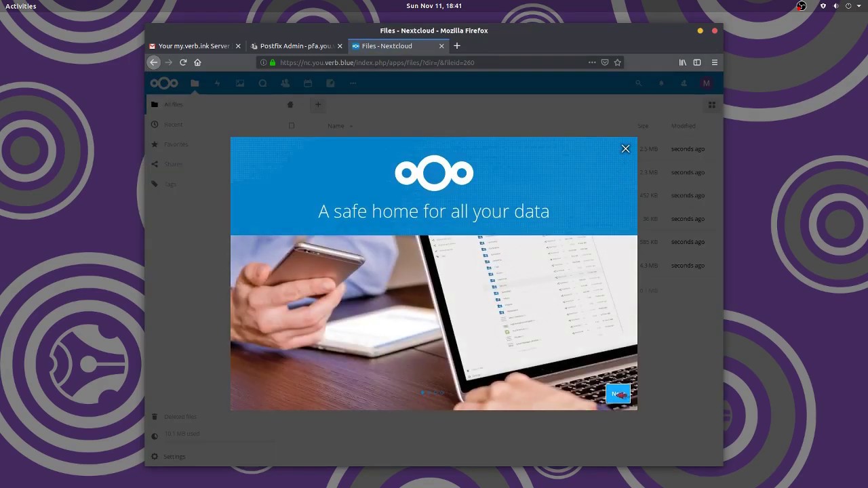Viewport: 868px width, 488px height.
Task: Close the Postfix Admin tab
Action: tap(340, 46)
